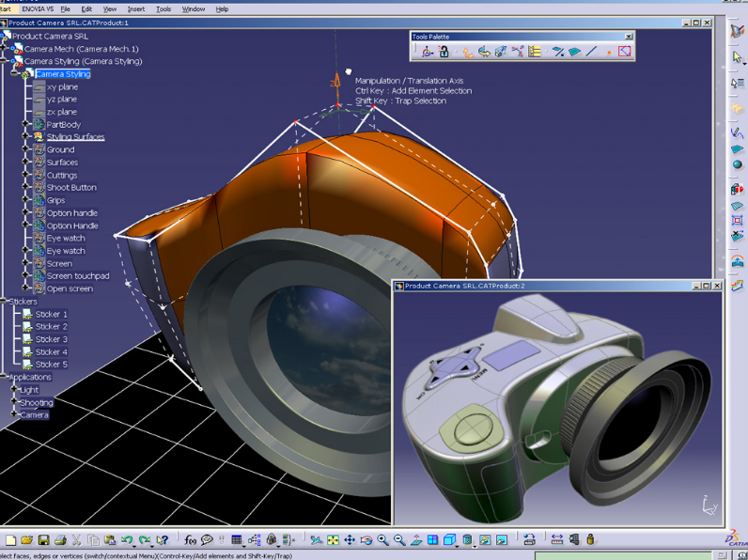Open the Insert menu
Viewport: 748px width, 560px height.
[x=136, y=8]
